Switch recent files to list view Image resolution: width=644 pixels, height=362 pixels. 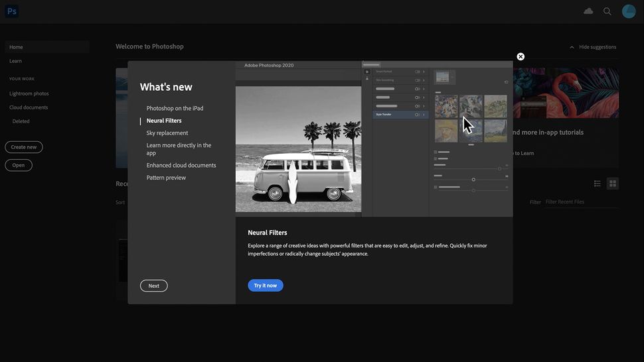pos(597,184)
